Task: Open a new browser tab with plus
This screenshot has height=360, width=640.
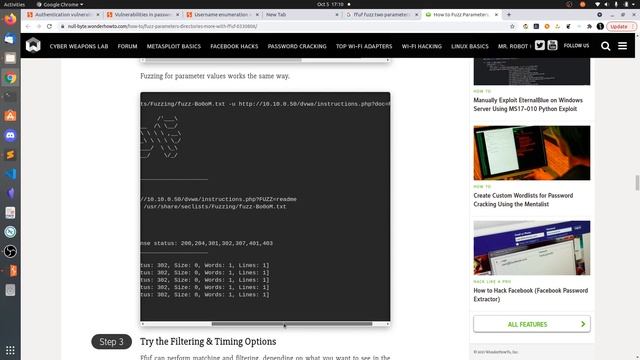Action: [509, 14]
